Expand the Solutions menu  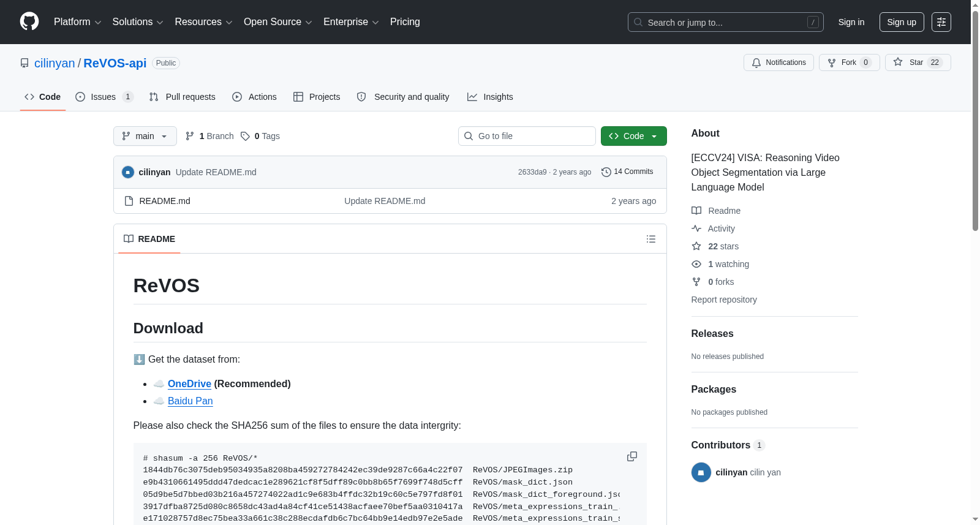[x=138, y=22]
